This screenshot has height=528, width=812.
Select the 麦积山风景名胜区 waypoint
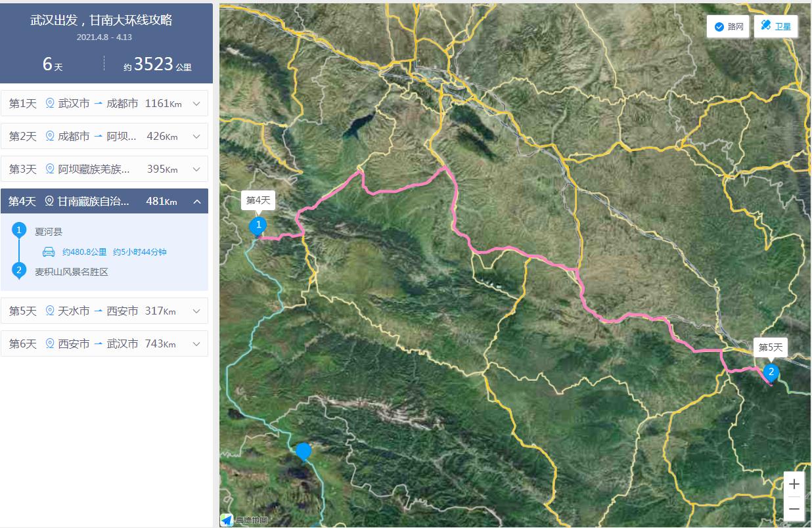71,271
